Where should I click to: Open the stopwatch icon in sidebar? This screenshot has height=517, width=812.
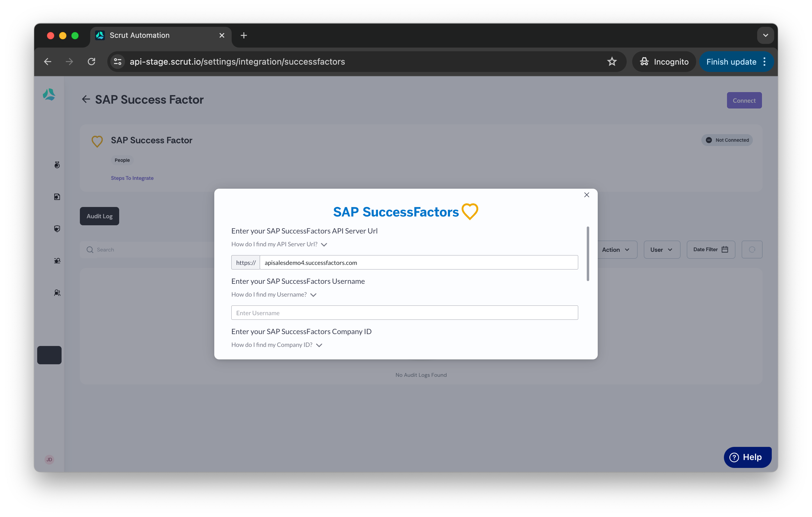pos(57,165)
